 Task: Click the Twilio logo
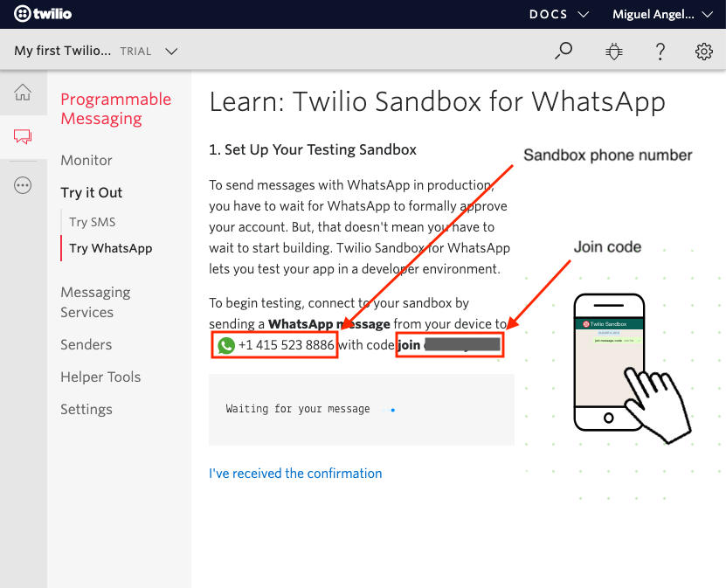(43, 14)
